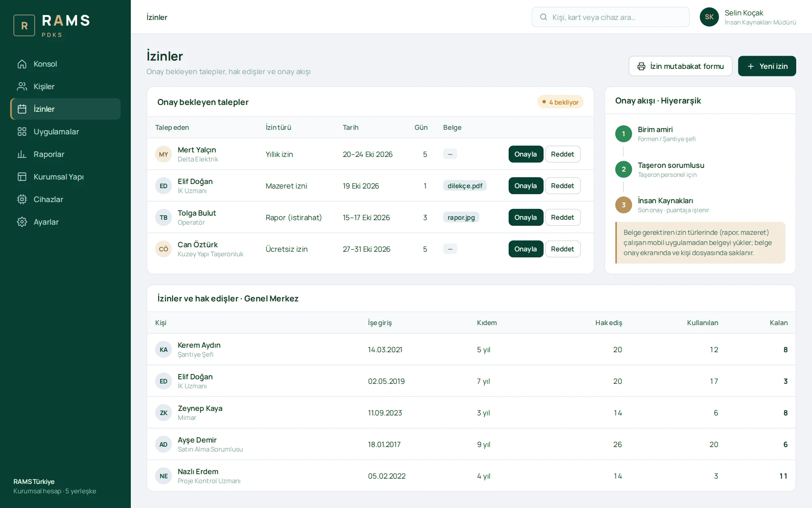Open Uygulamalar grid icon

(x=22, y=132)
